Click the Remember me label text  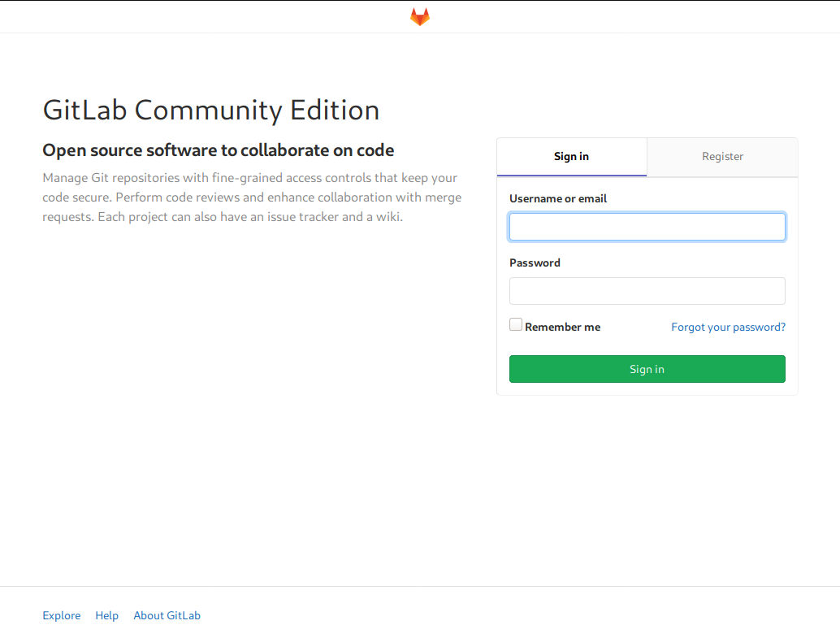(x=562, y=328)
